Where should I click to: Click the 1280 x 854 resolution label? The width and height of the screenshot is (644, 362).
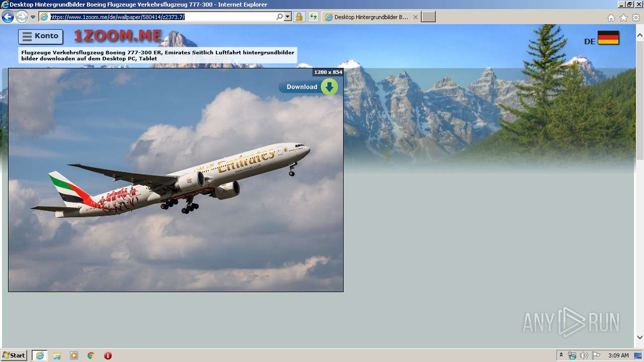(x=328, y=72)
